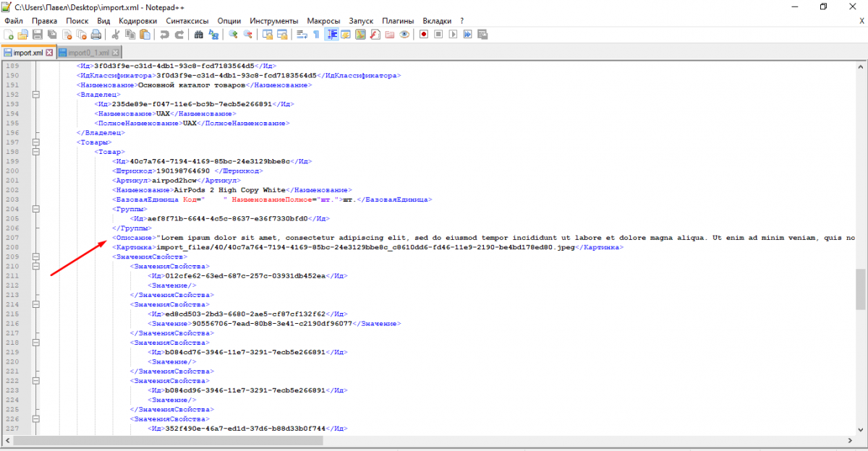
Task: Toggle word wrap in the toolbar
Action: (301, 34)
